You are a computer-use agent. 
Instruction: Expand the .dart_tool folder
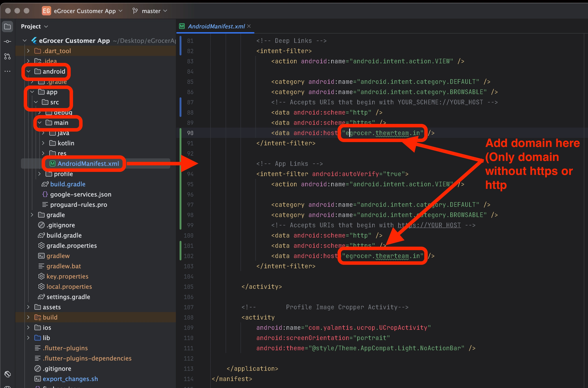(28, 51)
